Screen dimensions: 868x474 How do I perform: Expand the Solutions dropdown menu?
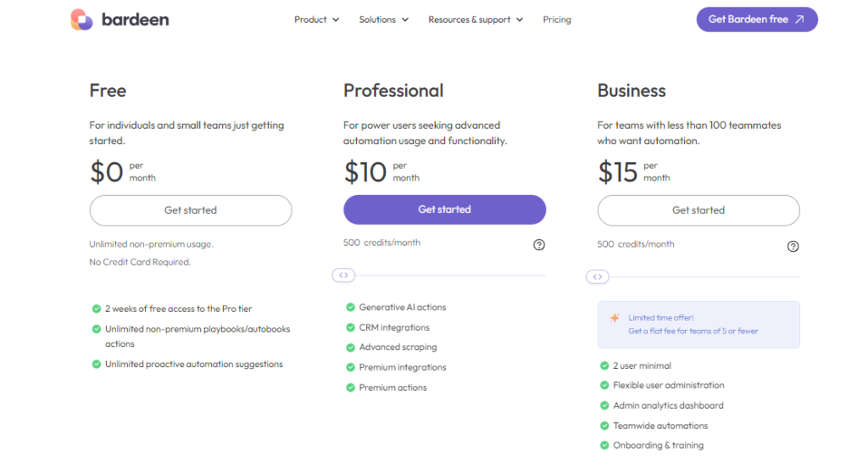pos(383,20)
